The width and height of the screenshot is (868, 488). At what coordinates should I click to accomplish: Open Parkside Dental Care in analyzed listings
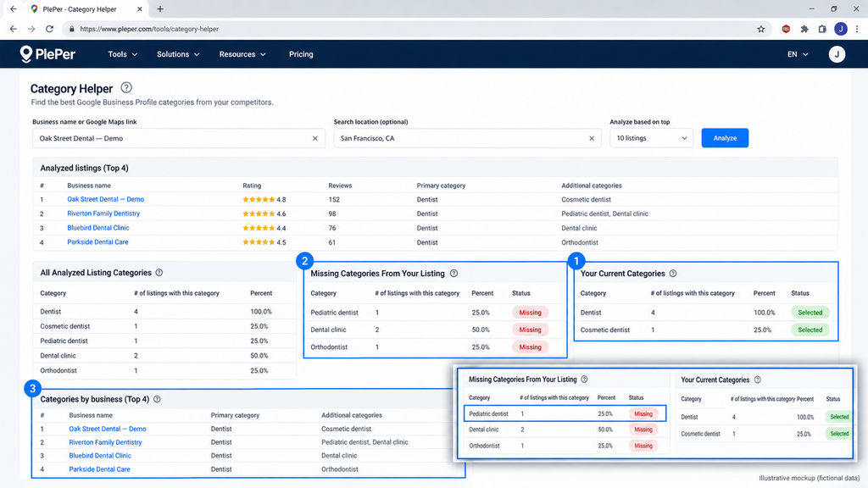(x=97, y=242)
